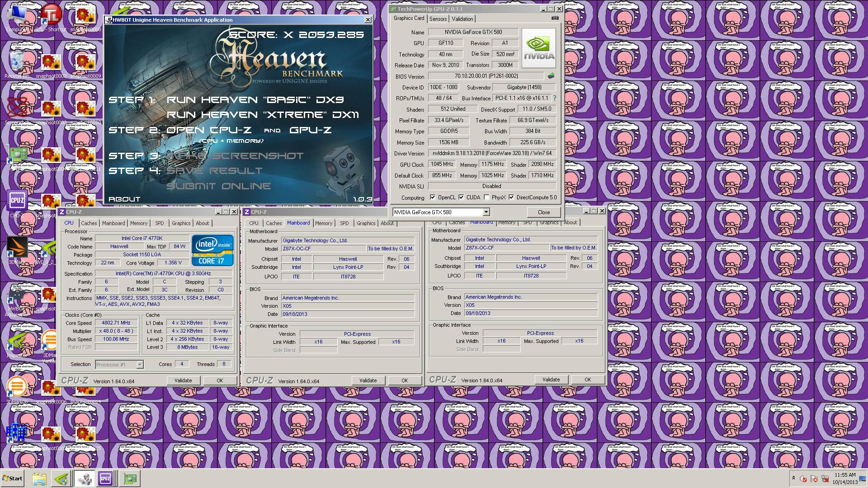Click the BIOS Version field in GPU-Z
868x488 pixels.
(486, 76)
